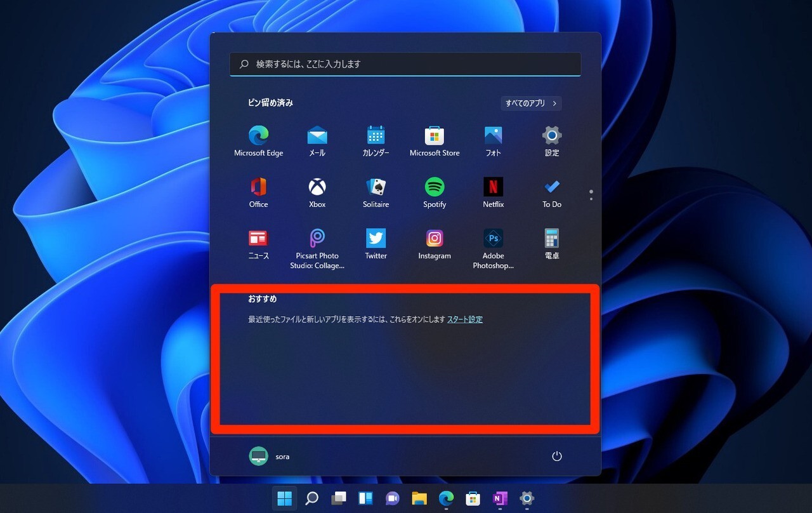Open the Xbox app
This screenshot has height=513, width=812.
[317, 192]
